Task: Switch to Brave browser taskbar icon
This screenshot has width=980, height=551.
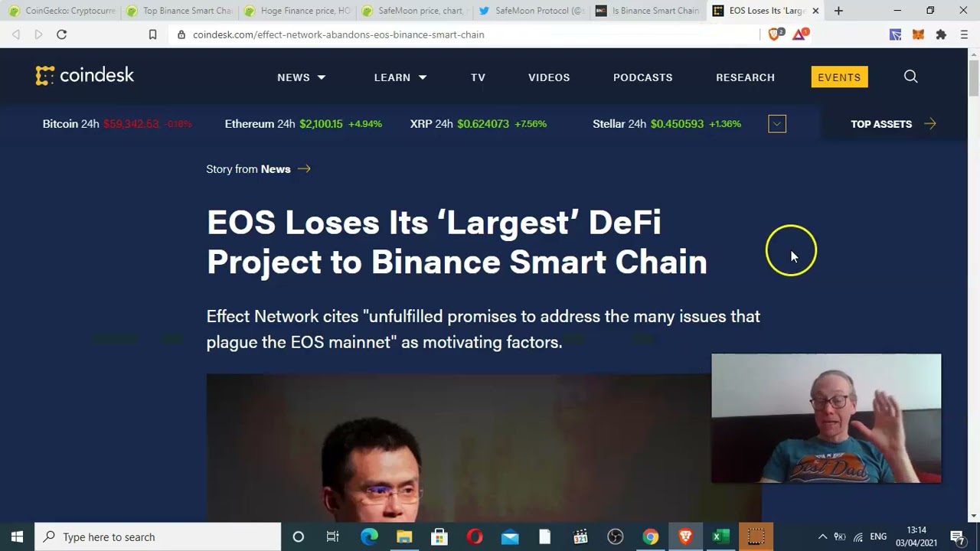Action: pos(685,536)
